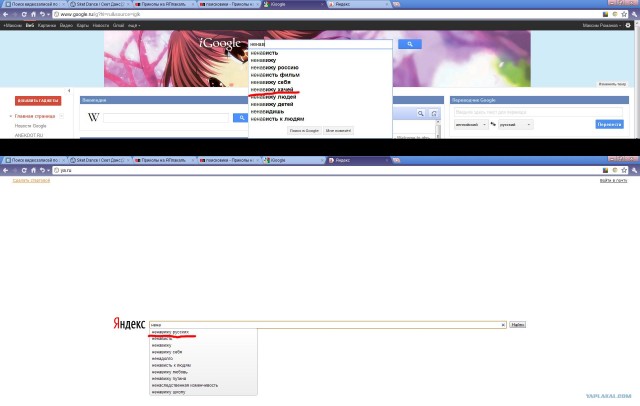This screenshot has width=640, height=406.
Task: Click colorful extension icon in Google window
Action: click(x=605, y=14)
